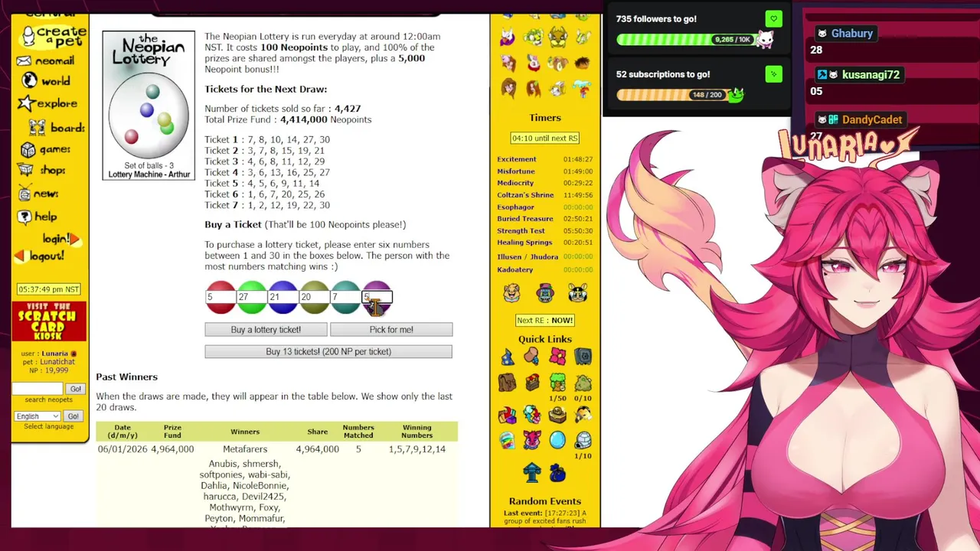Click Buy 13 tickets button
Viewport: 980px width, 551px height.
click(x=328, y=351)
